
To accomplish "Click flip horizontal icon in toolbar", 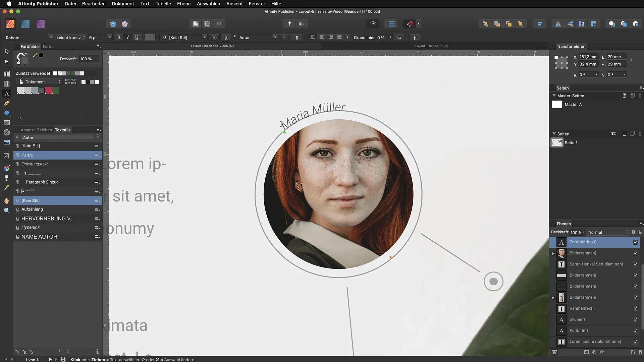I will 558,24.
